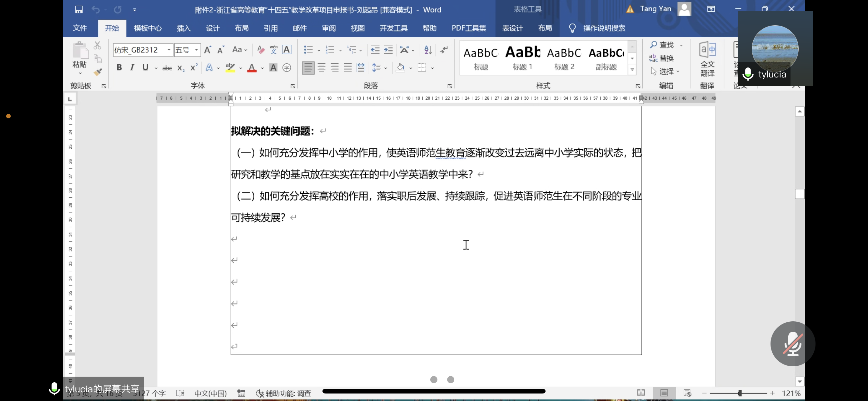Toggle italic text formatting
Screen dimensions: 868x401
(132, 68)
